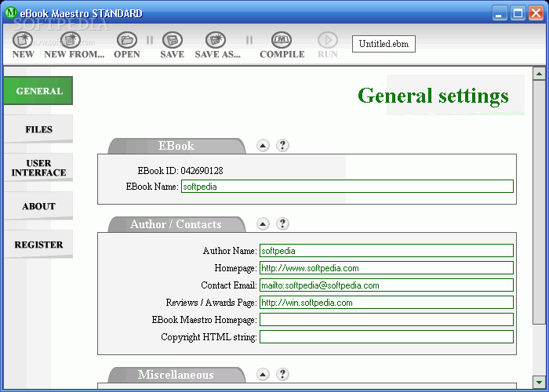Open the USER INTERFACE tab
This screenshot has width=549, height=392.
point(38,168)
